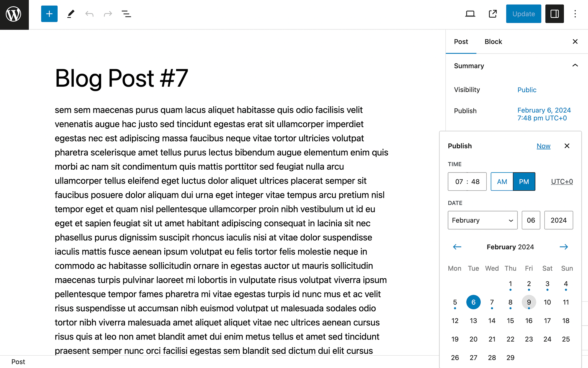The image size is (588, 368).
Task: Toggle the desktop preview icon
Action: click(x=470, y=14)
